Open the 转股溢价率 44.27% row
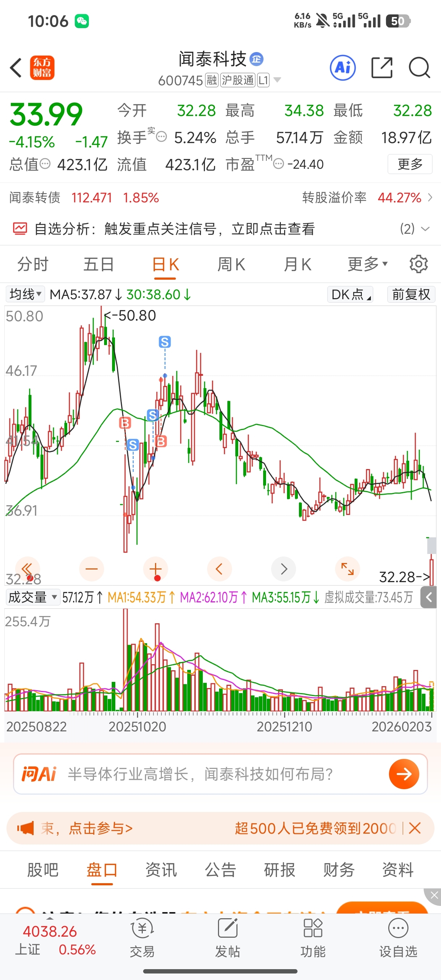The height and width of the screenshot is (980, 441). point(367,198)
